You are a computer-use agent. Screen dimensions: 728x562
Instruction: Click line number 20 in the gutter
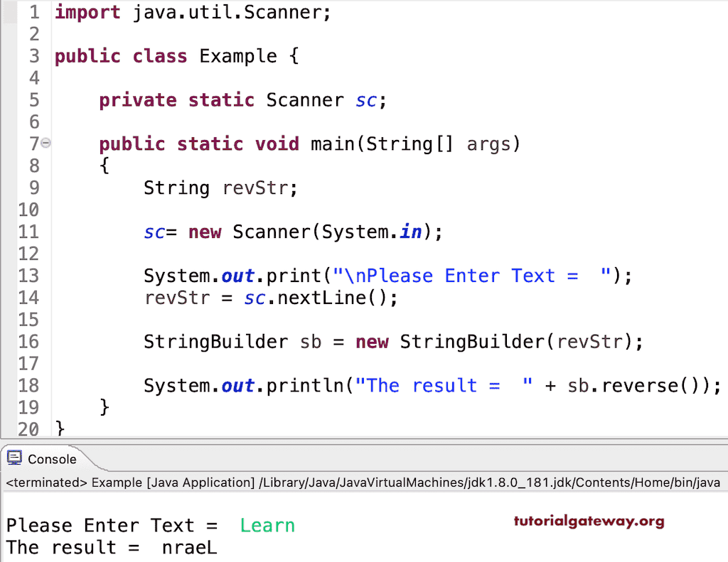(28, 429)
